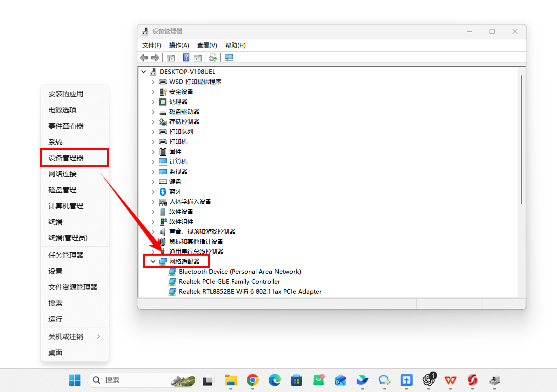Expand the 打印队列 node chevron
This screenshot has height=392, width=557.
point(153,132)
